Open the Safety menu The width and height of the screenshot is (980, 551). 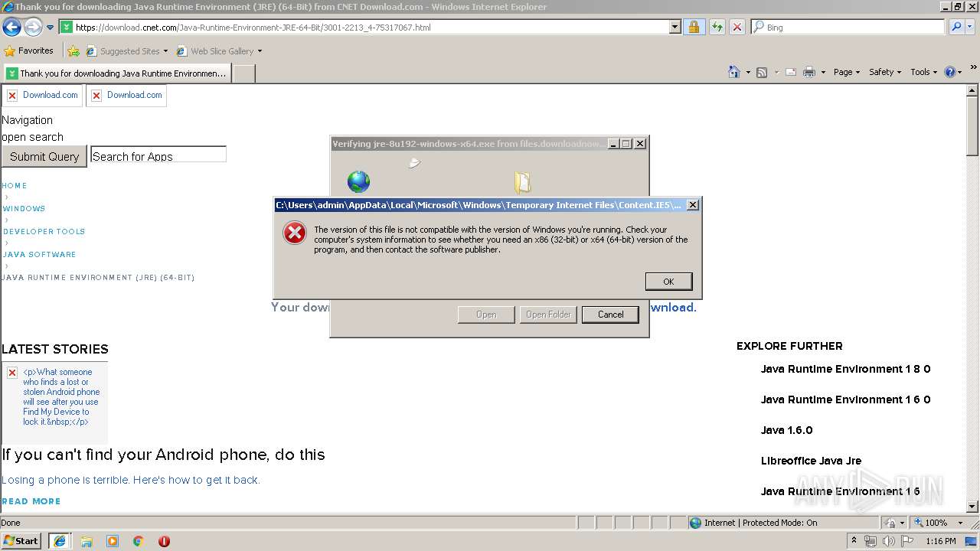(x=885, y=72)
